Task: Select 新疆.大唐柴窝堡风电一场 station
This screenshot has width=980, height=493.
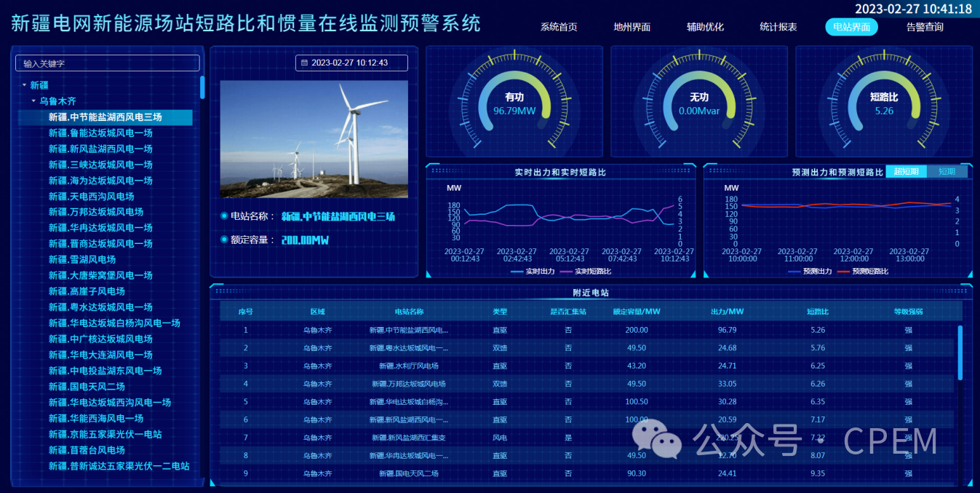Action: 100,275
